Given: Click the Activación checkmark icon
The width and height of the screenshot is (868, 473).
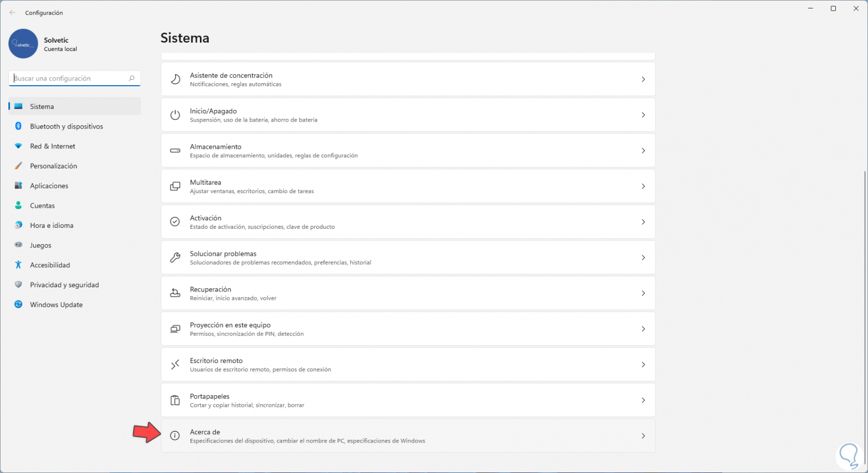Looking at the screenshot, I should tap(175, 222).
